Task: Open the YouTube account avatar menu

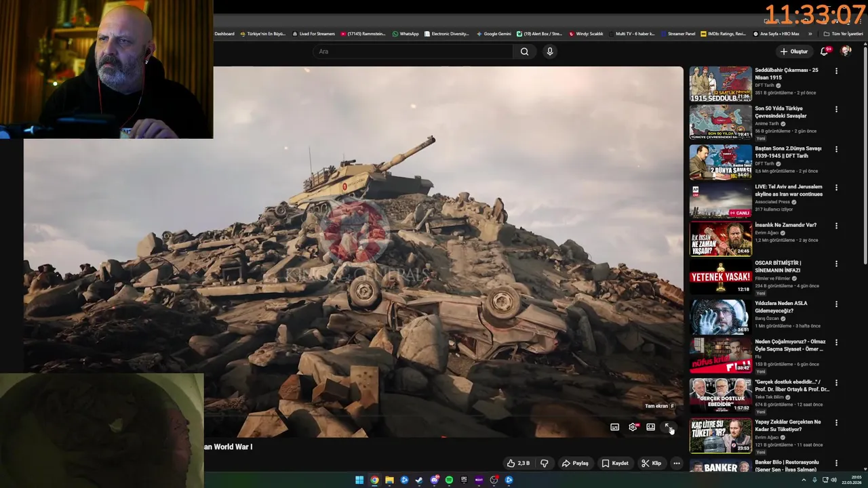Action: point(846,52)
